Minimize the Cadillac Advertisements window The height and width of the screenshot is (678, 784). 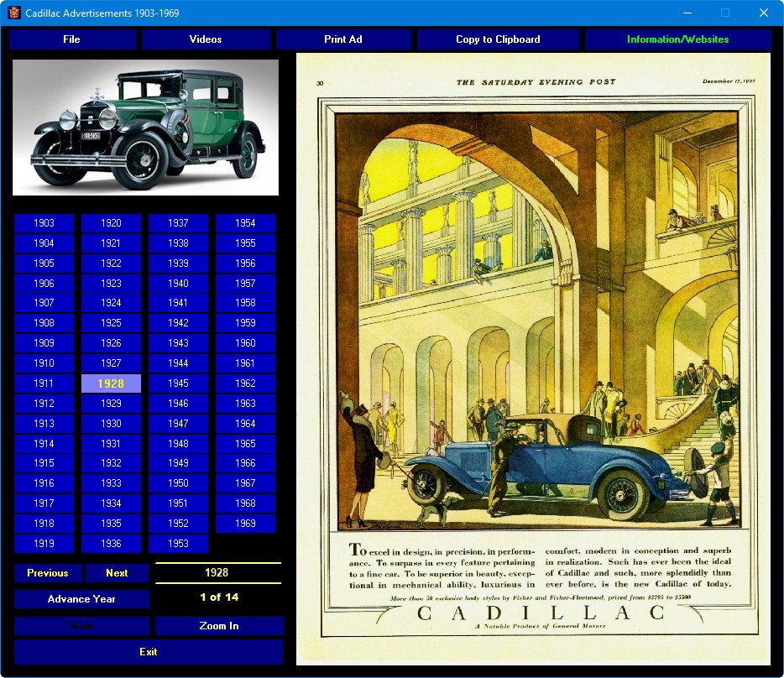pos(687,13)
